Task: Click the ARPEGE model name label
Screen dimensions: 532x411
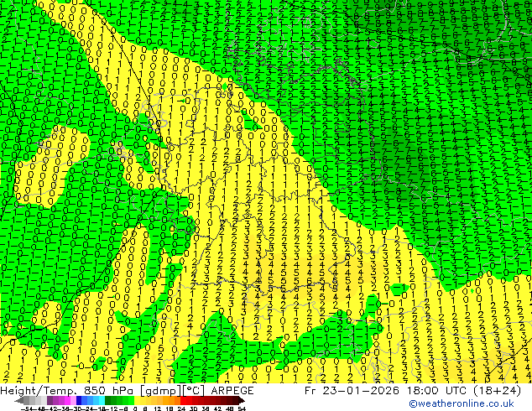Action: pos(232,391)
